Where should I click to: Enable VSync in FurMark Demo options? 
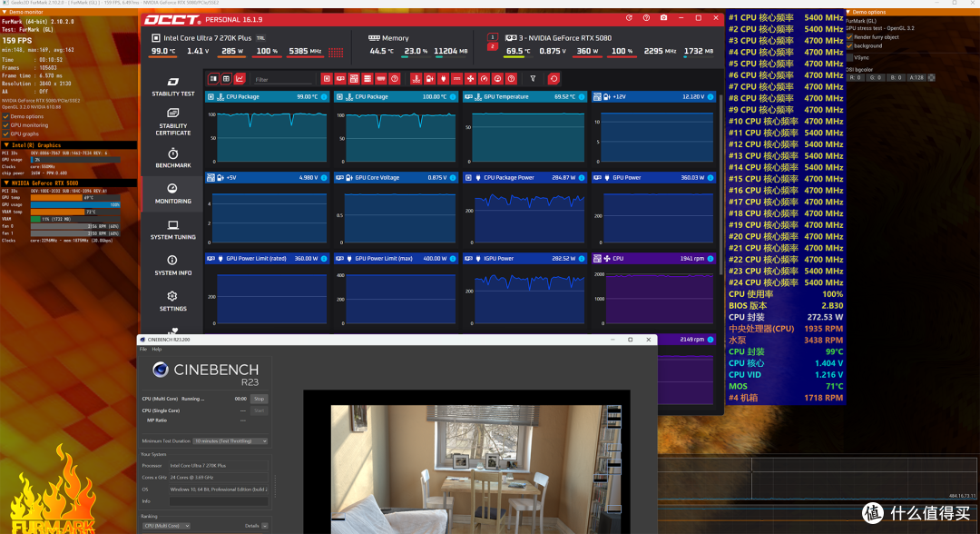[x=849, y=57]
